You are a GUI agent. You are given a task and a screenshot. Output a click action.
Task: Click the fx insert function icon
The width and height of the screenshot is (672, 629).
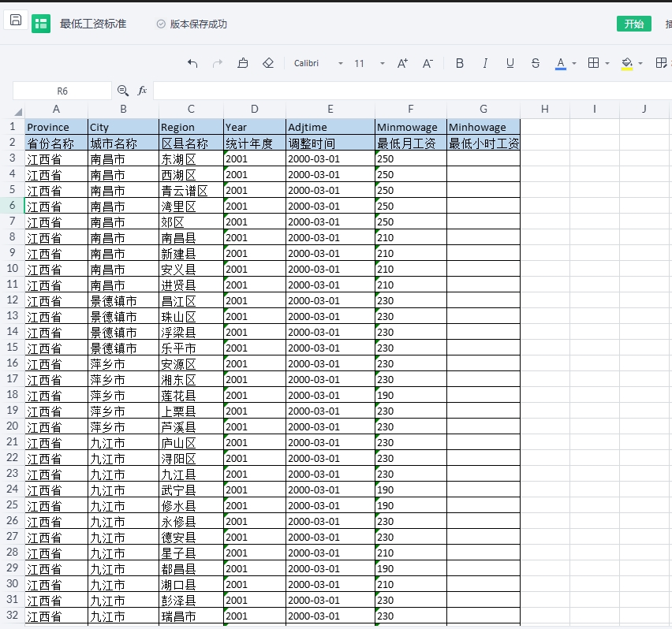pos(143,91)
